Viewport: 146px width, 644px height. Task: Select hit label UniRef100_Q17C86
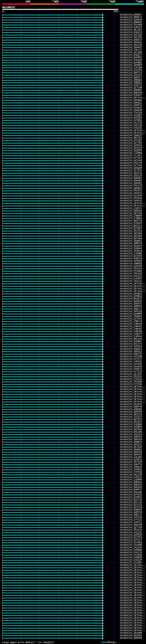131,87
